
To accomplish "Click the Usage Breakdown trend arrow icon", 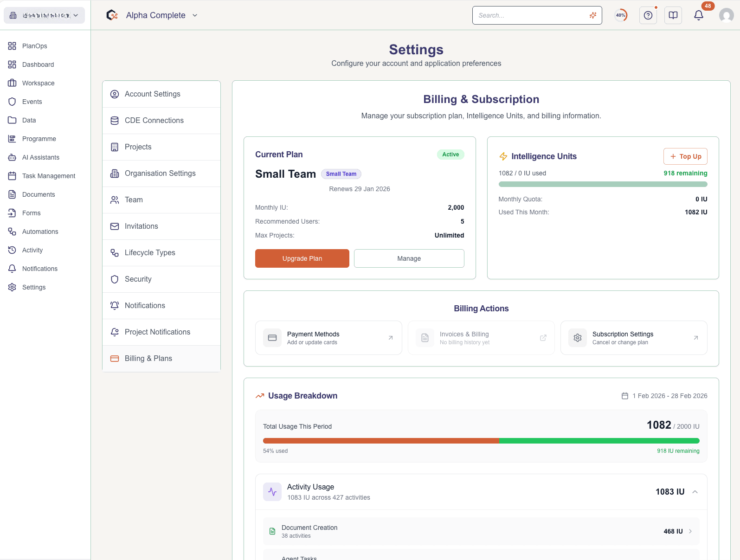I will tap(260, 396).
